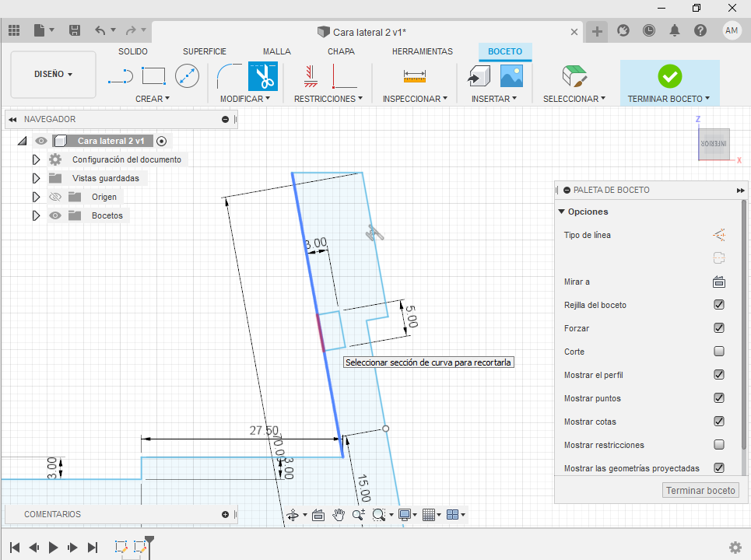Expand the Bocetos tree node

pos(36,215)
